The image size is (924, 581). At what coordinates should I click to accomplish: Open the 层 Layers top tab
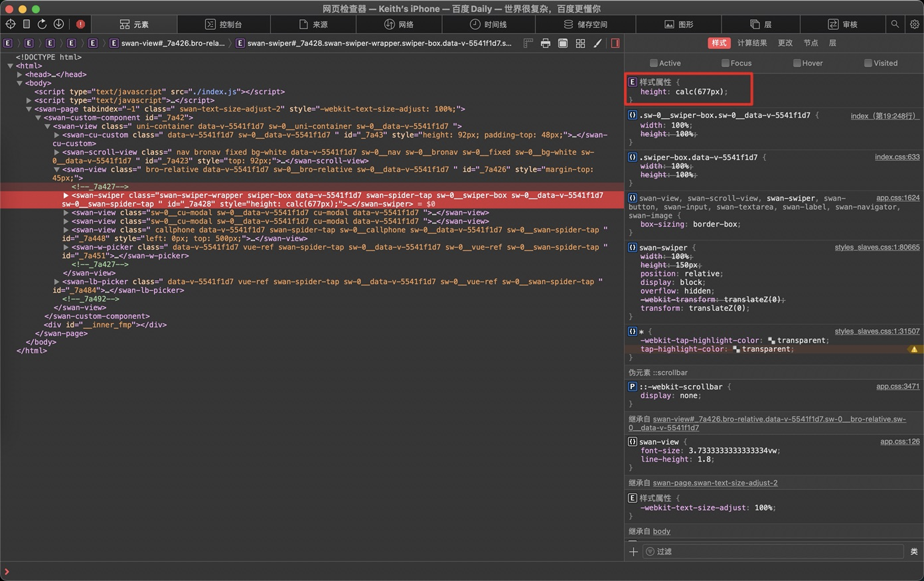coord(761,24)
